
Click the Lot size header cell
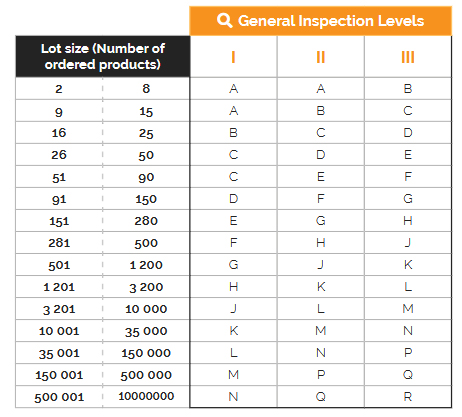(103, 57)
